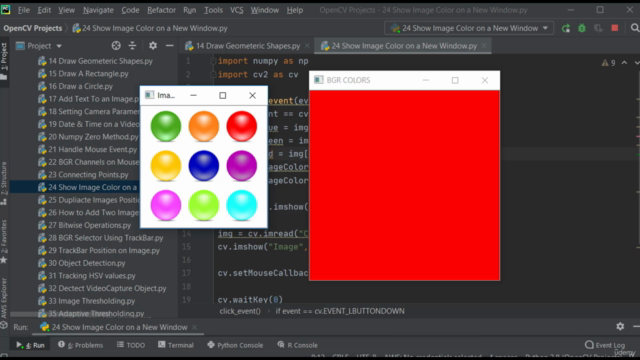Open the Window menu
This screenshot has height=360, width=640.
(265, 10)
